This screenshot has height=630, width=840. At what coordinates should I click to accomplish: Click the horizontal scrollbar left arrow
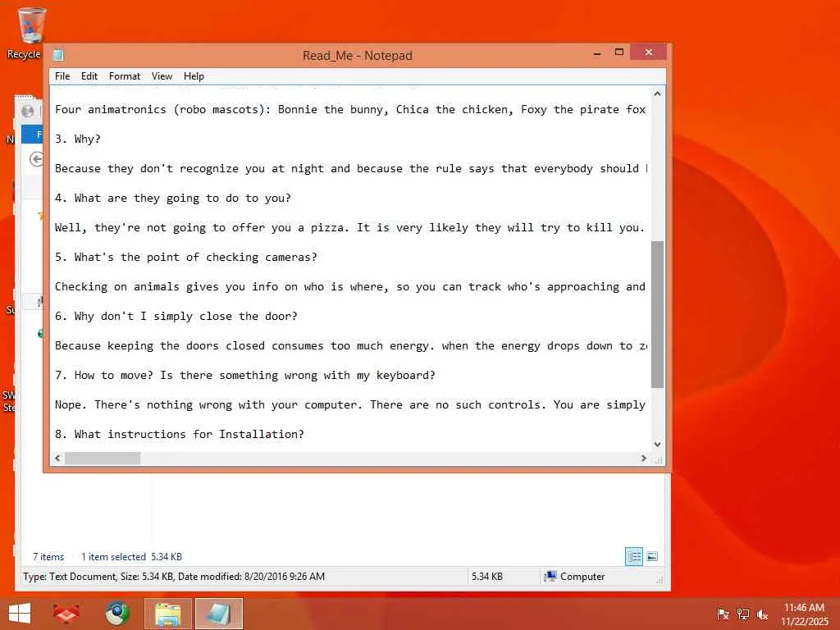(x=58, y=458)
